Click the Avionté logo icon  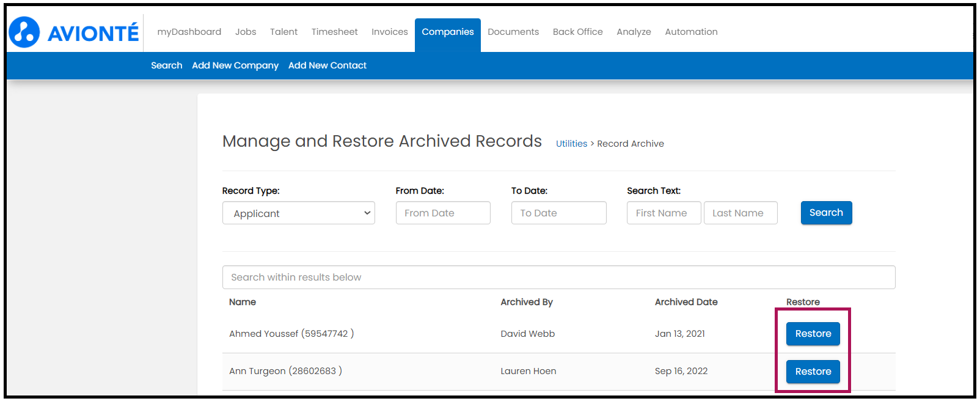[x=24, y=32]
